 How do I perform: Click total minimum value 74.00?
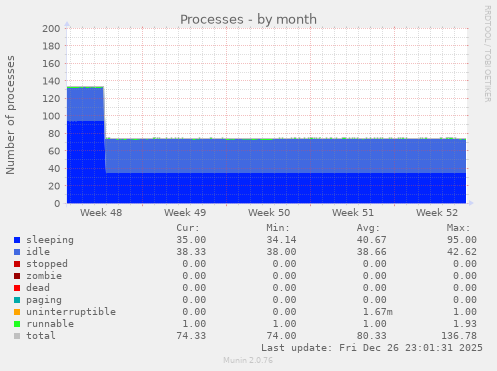[x=281, y=336]
